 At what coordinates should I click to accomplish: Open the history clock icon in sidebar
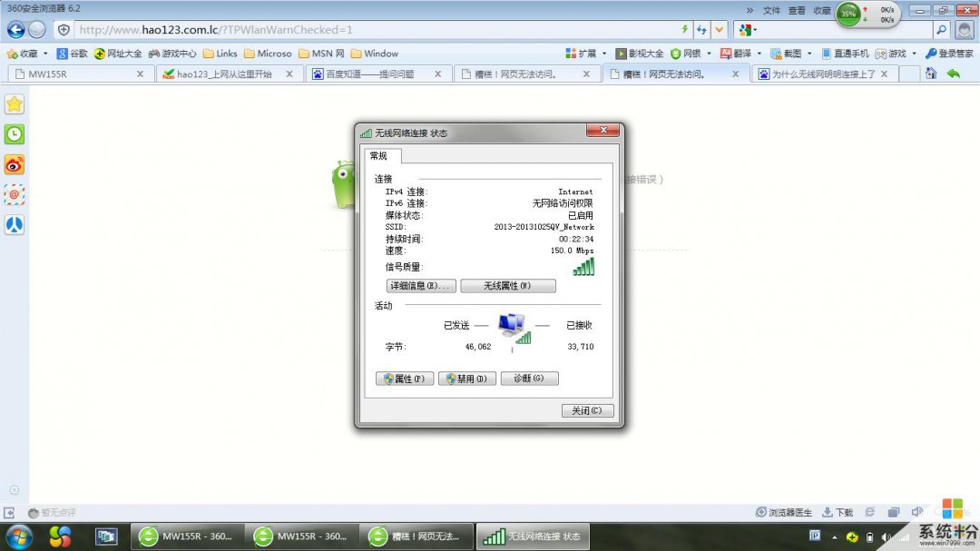[15, 134]
